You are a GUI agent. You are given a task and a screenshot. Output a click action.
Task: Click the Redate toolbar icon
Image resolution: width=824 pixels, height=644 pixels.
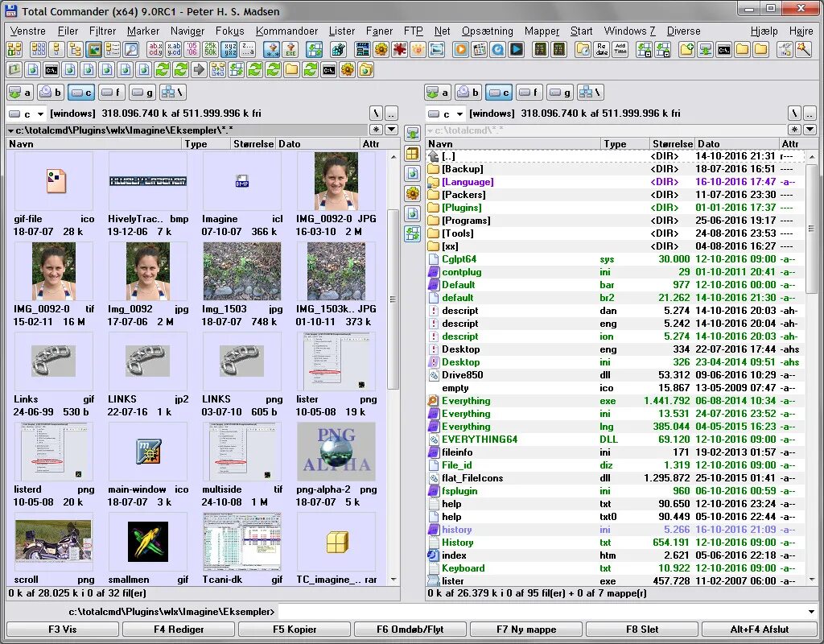tap(602, 49)
